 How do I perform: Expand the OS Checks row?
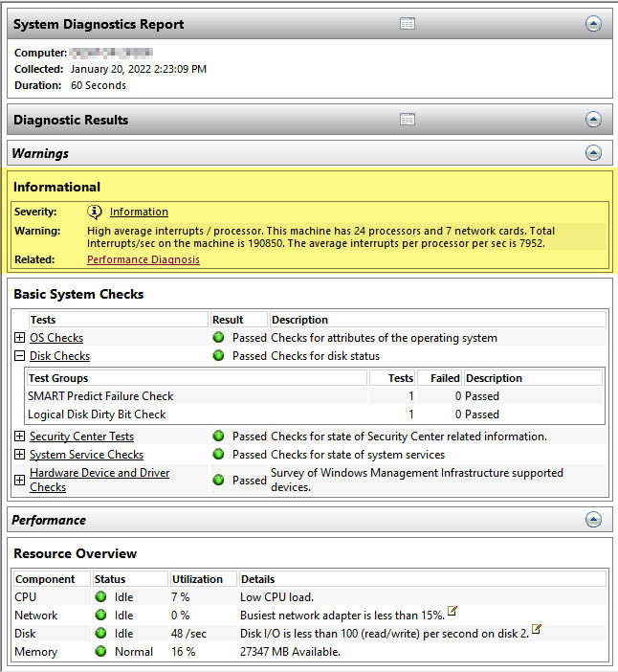[19, 338]
